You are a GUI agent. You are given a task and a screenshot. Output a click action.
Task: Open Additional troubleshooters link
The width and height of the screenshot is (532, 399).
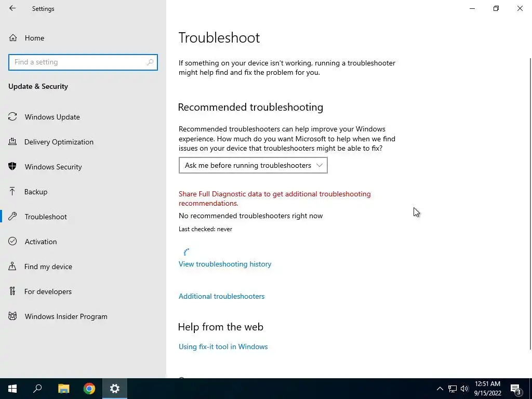(x=221, y=296)
